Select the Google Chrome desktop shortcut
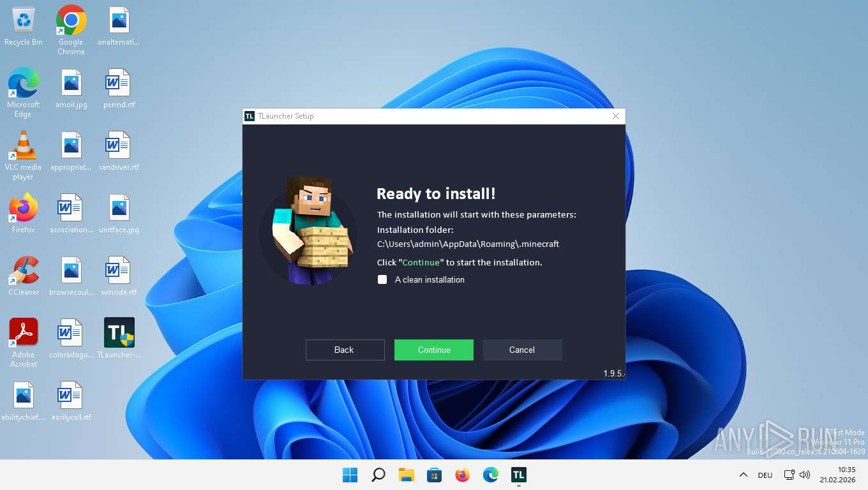The image size is (868, 490). pos(71,30)
